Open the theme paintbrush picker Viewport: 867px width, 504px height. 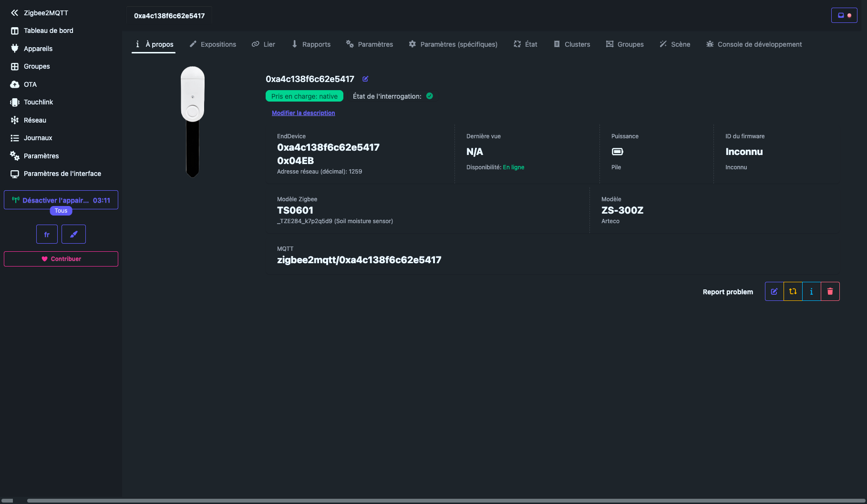coord(73,234)
